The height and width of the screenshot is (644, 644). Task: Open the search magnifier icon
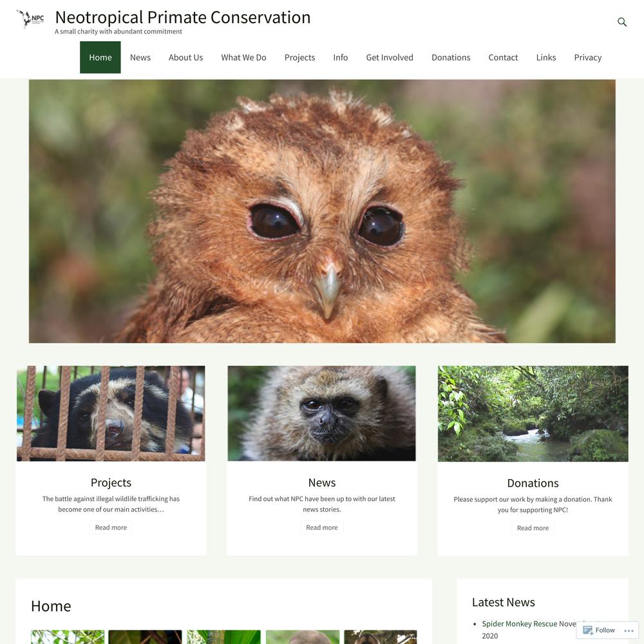pos(622,22)
